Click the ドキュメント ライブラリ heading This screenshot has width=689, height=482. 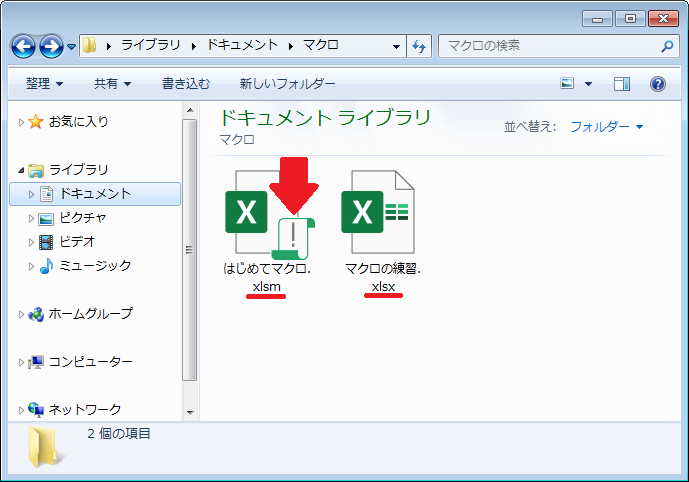pos(325,117)
